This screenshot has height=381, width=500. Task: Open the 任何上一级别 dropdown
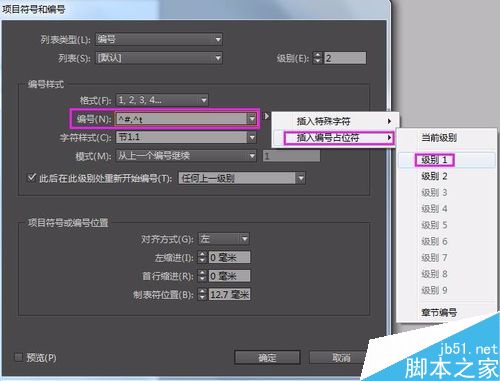point(242,178)
